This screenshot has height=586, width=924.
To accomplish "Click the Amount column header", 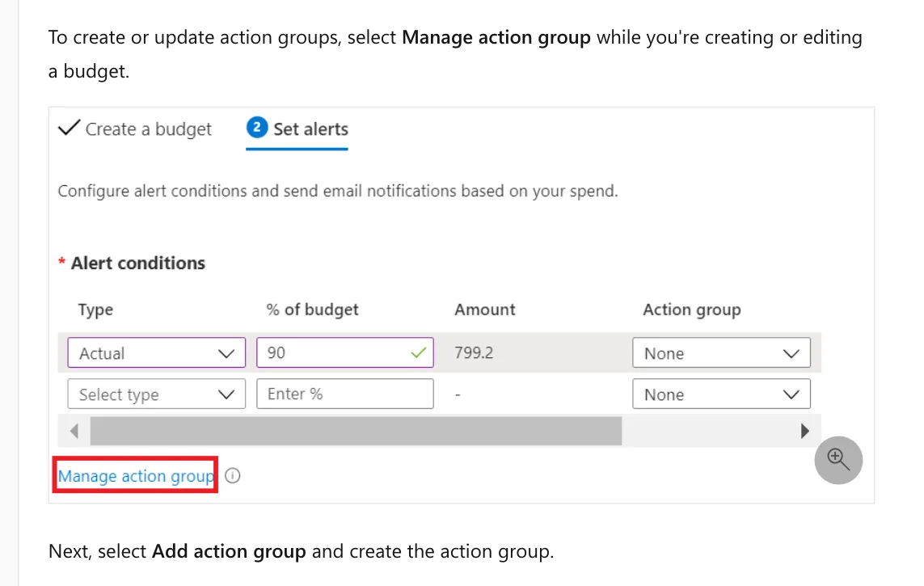I will click(485, 310).
